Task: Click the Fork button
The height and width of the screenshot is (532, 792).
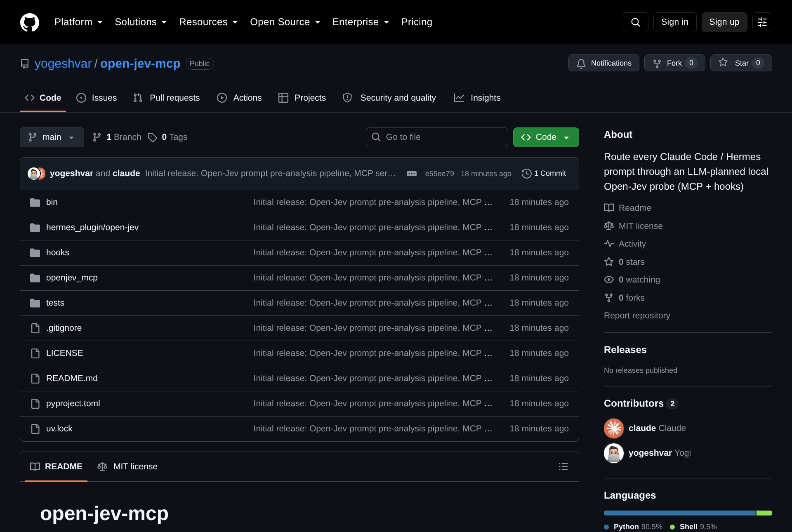Action: [675, 63]
